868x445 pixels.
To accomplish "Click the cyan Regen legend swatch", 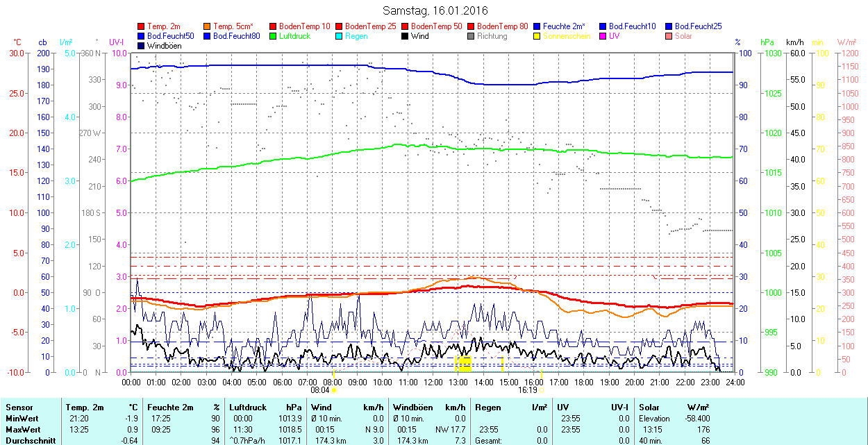I will pos(339,36).
